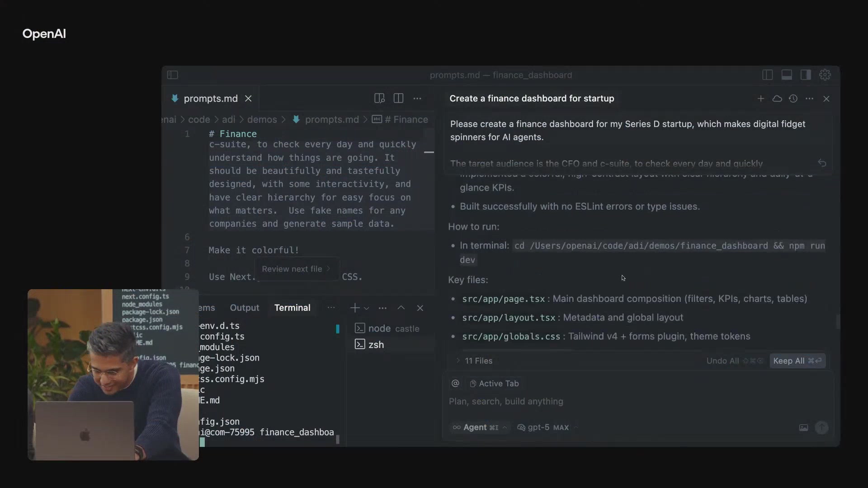The height and width of the screenshot is (488, 868).
Task: Open chat history clock icon
Action: [x=793, y=99]
